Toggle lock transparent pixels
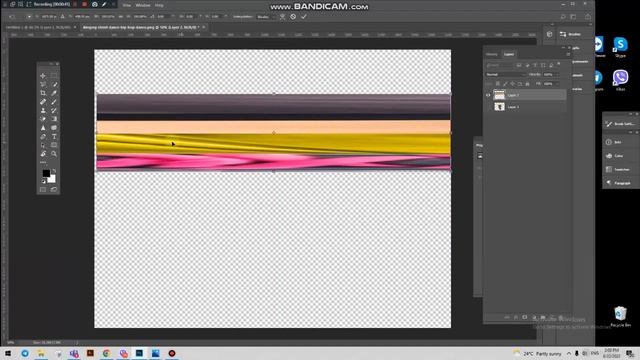This screenshot has height=360, width=640. (x=498, y=84)
